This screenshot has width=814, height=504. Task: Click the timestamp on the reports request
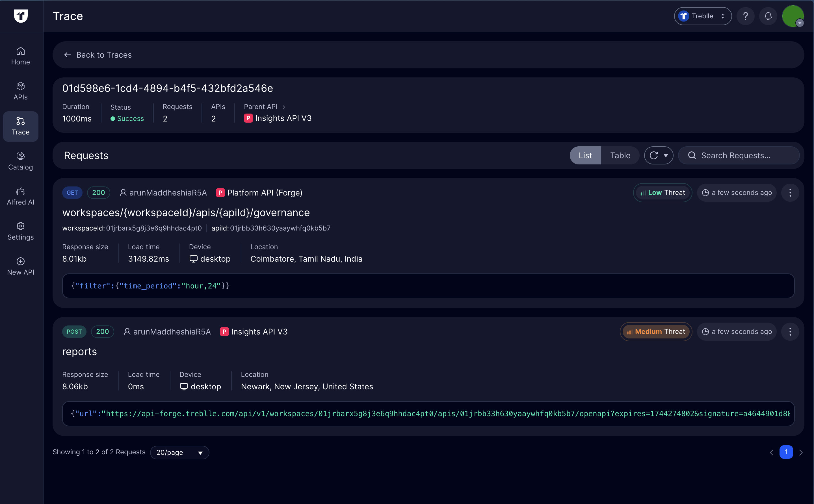(x=737, y=332)
